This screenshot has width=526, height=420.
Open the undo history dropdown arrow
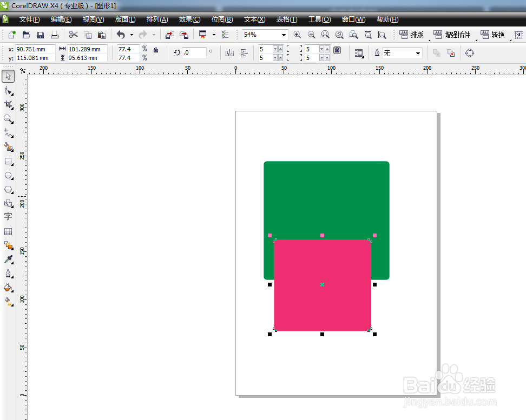131,35
